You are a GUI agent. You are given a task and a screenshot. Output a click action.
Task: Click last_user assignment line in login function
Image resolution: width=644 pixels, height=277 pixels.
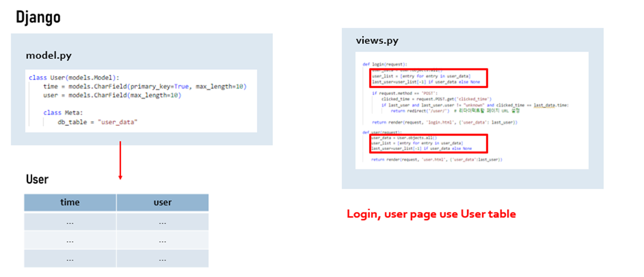click(x=425, y=81)
